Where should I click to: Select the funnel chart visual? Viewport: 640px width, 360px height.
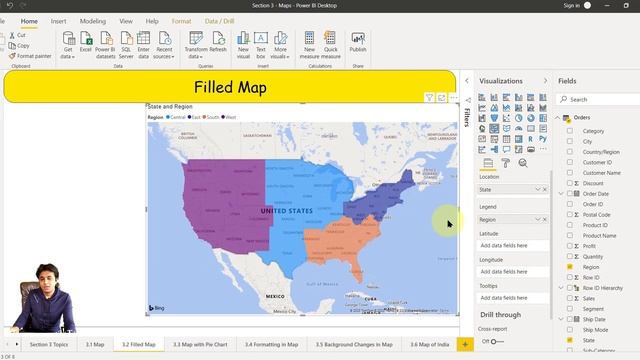pos(494,118)
